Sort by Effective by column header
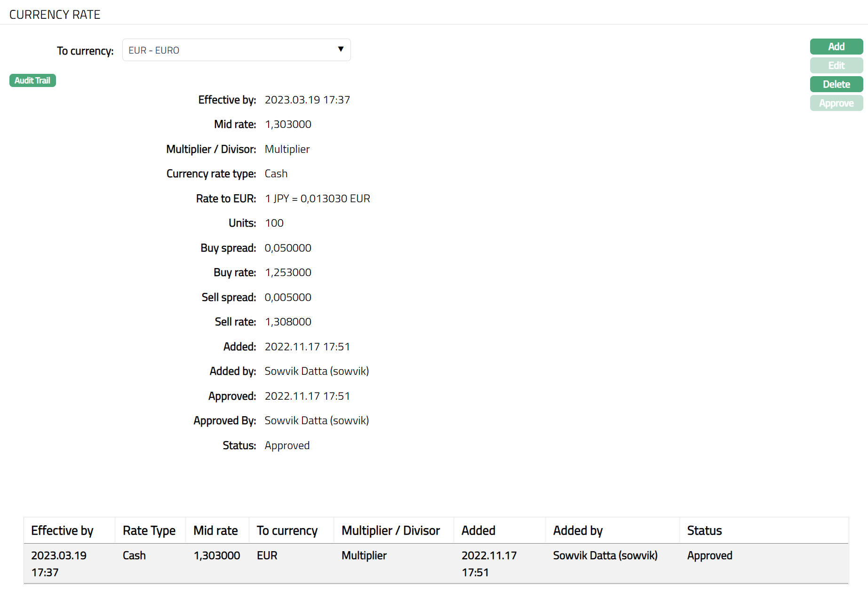The height and width of the screenshot is (593, 868). pos(62,530)
